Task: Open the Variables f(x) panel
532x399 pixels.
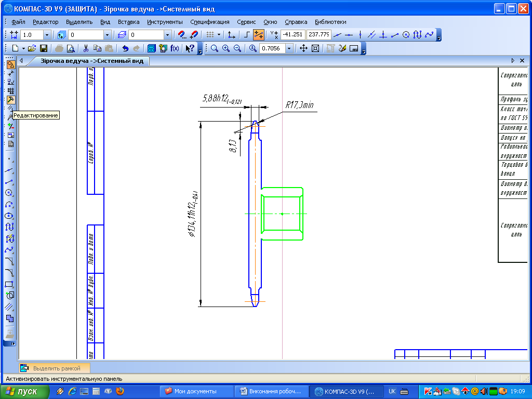Action: click(x=175, y=48)
